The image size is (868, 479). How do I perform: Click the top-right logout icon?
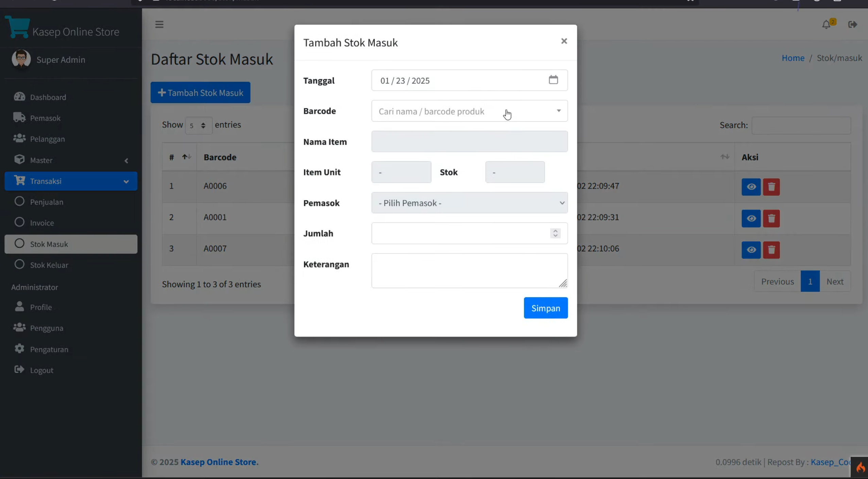pyautogui.click(x=852, y=24)
